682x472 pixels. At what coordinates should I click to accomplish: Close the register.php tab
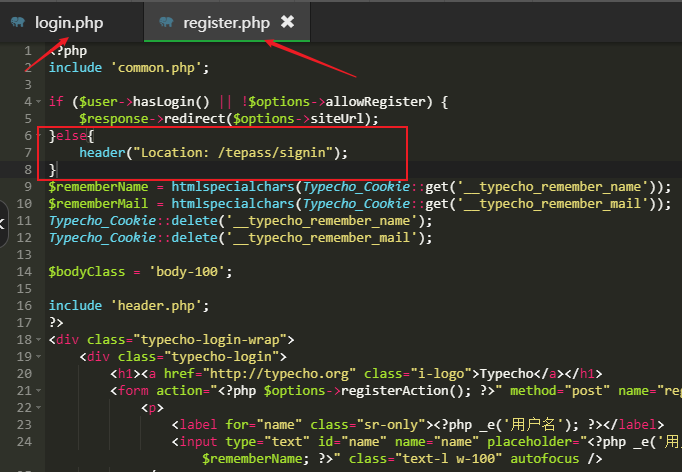pos(288,22)
